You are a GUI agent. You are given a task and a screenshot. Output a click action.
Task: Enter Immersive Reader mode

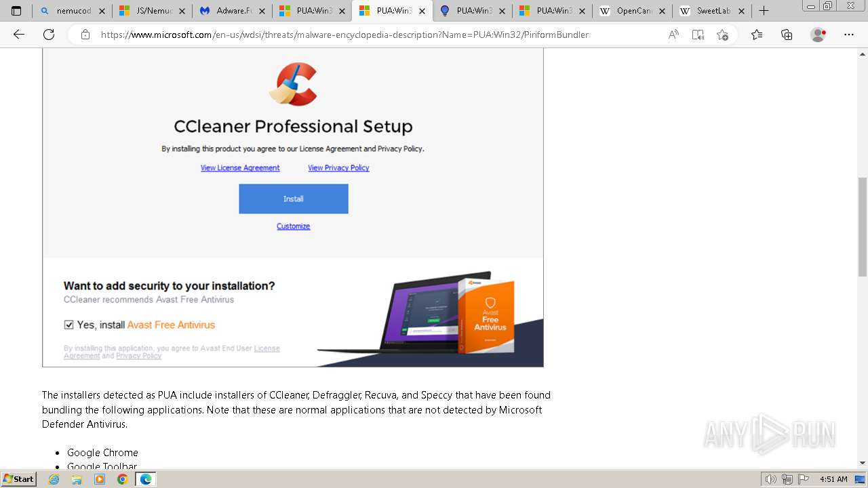point(698,35)
